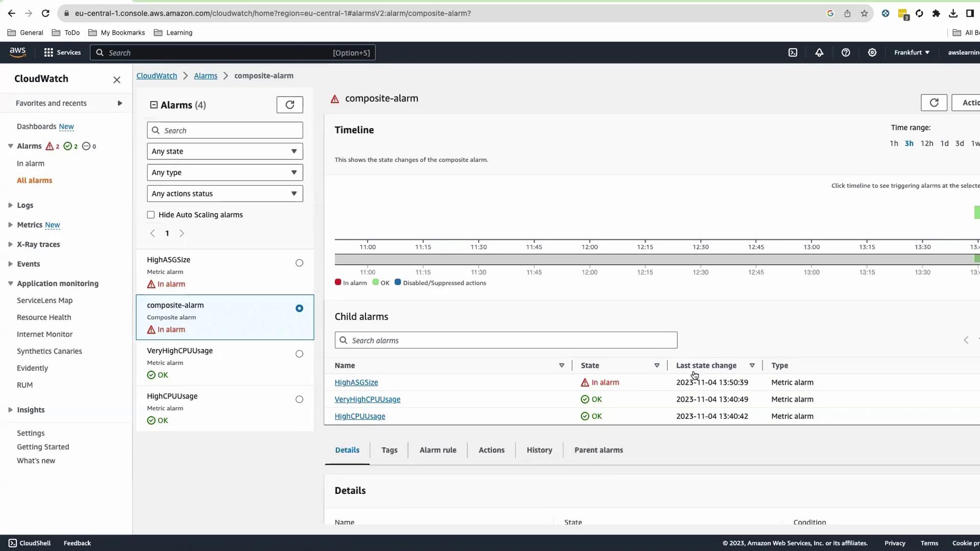Viewport: 980px width, 551px height.
Task: Click the AWS logo home icon
Action: [17, 52]
